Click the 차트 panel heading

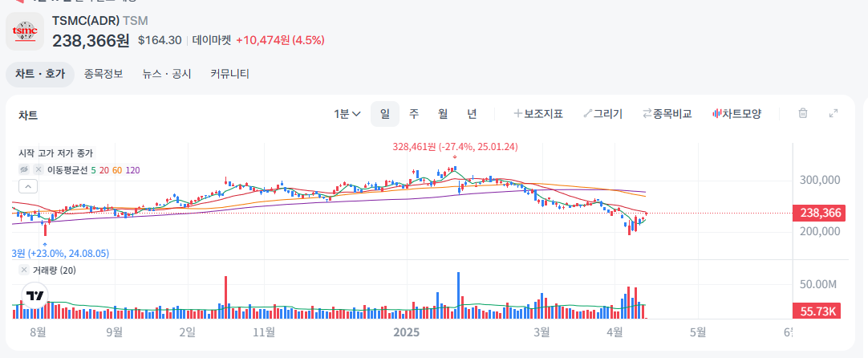pos(28,116)
